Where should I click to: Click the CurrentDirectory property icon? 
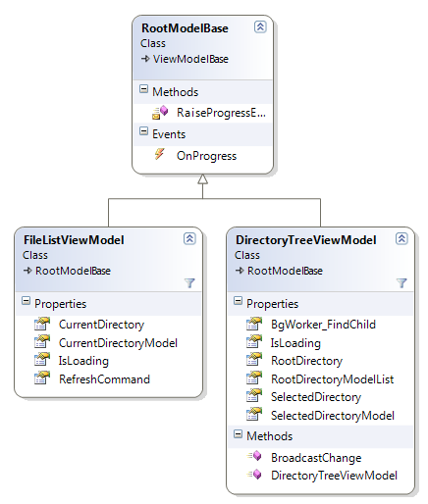click(42, 324)
